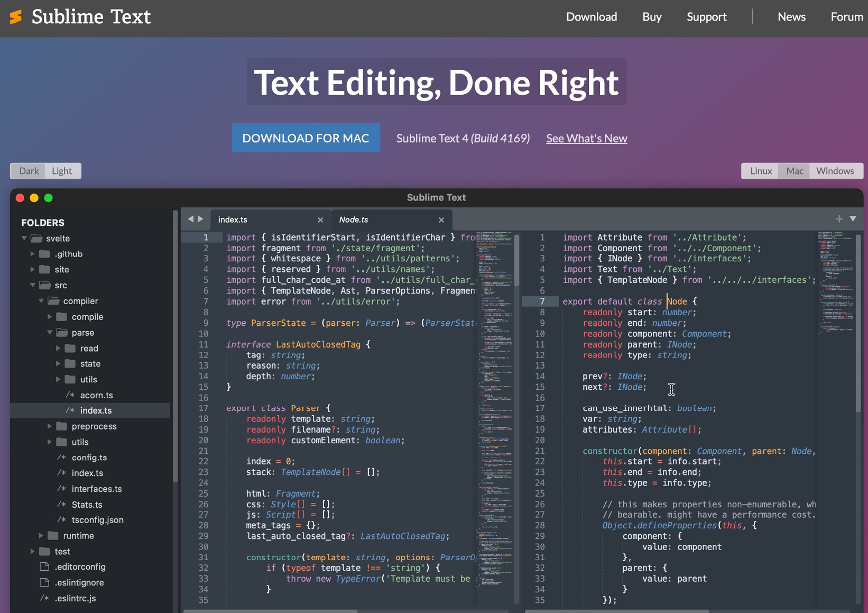868x613 pixels.
Task: Click line number 17 in index.ts gutter
Action: point(204,408)
